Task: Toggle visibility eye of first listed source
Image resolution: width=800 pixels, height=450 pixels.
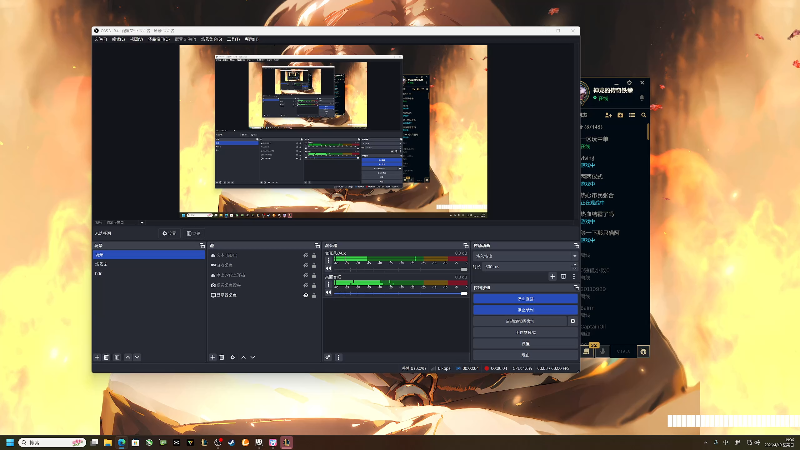Action: point(306,256)
